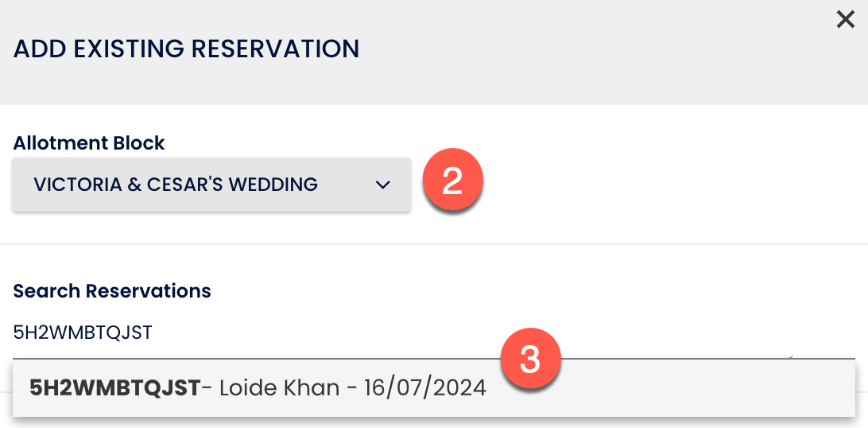Select the Loide Khan reservation suggestion
Image resolution: width=868 pixels, height=428 pixels.
[258, 388]
